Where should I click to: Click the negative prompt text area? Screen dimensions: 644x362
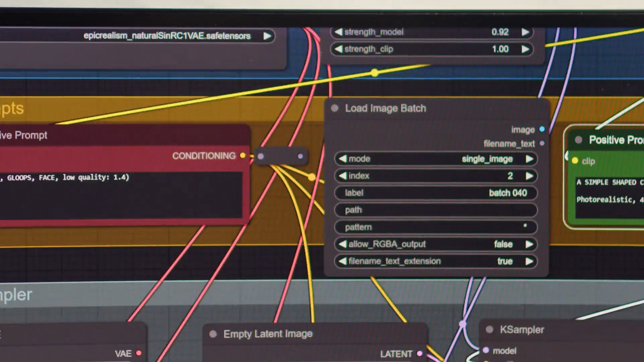[121, 196]
